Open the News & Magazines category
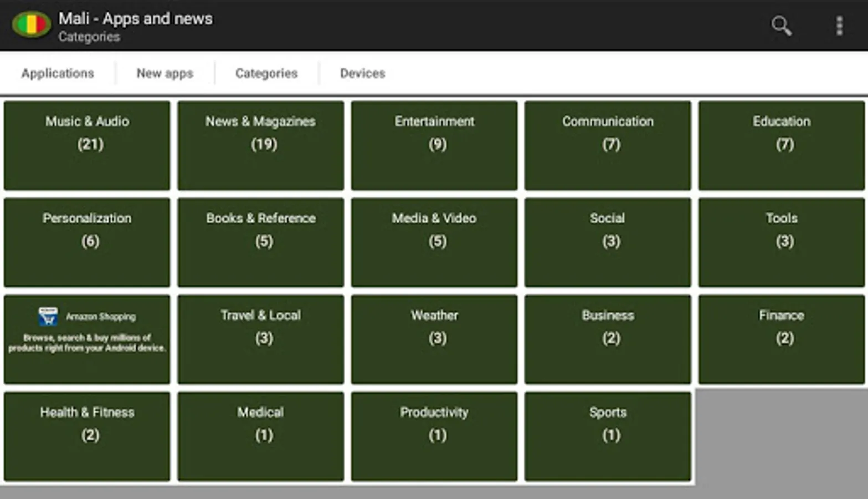The width and height of the screenshot is (868, 499). click(x=260, y=145)
